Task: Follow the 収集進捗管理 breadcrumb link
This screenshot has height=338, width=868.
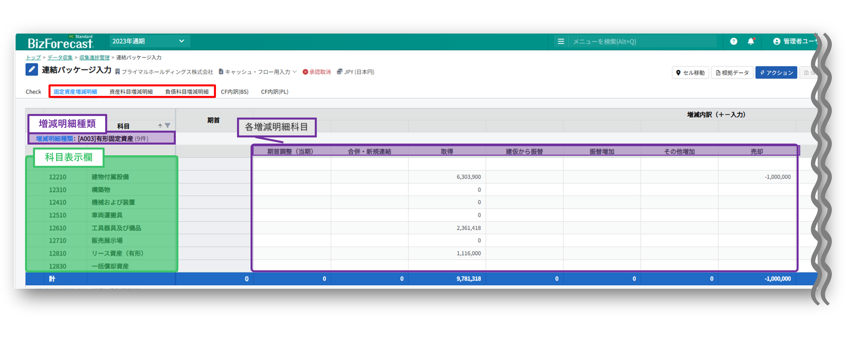Action: (94, 58)
